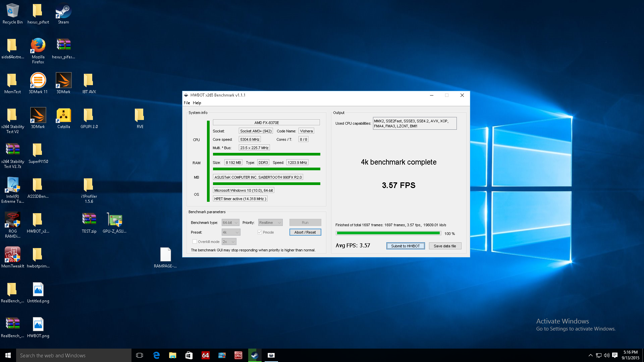This screenshot has height=362, width=644.
Task: Click the Vishera code name value
Action: coord(306,131)
